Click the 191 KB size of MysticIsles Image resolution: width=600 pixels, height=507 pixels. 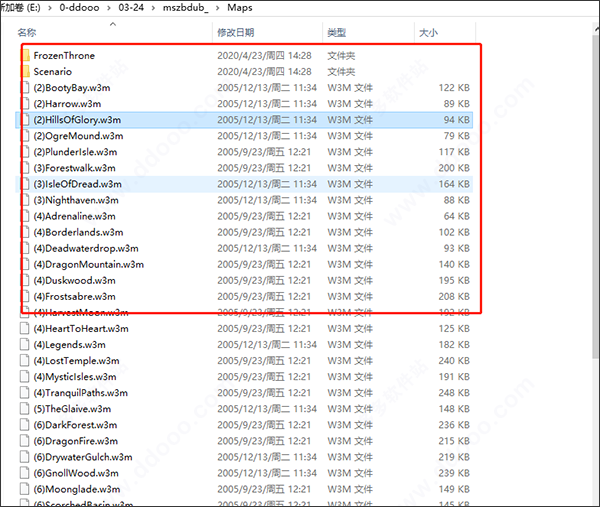click(454, 377)
